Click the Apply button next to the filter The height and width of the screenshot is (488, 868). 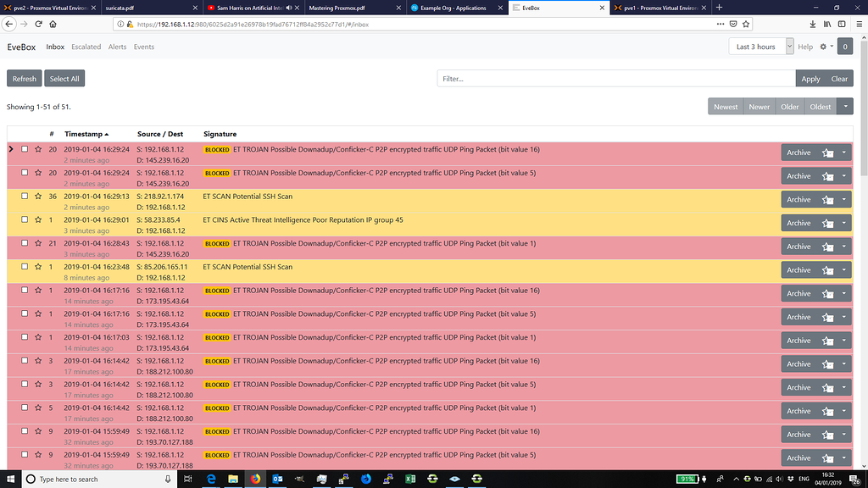coord(810,78)
